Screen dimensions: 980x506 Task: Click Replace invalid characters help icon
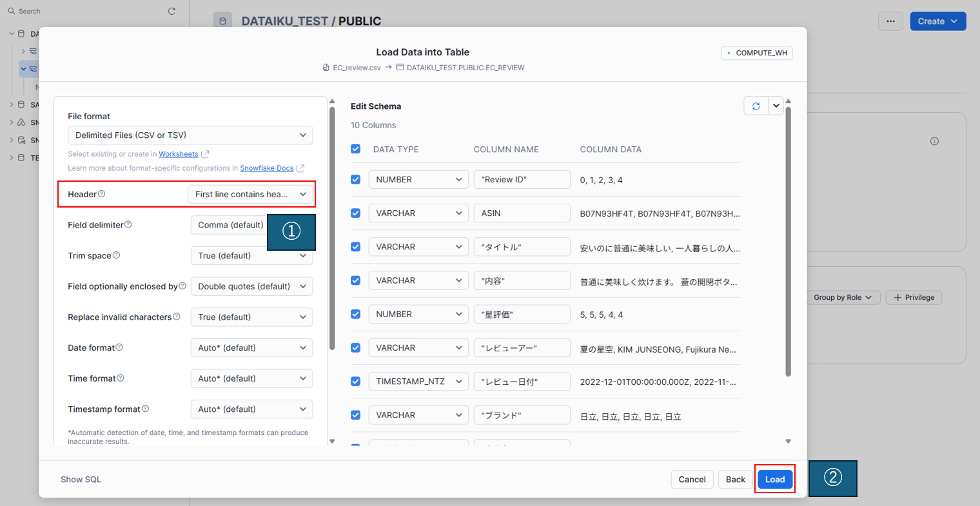click(x=177, y=316)
